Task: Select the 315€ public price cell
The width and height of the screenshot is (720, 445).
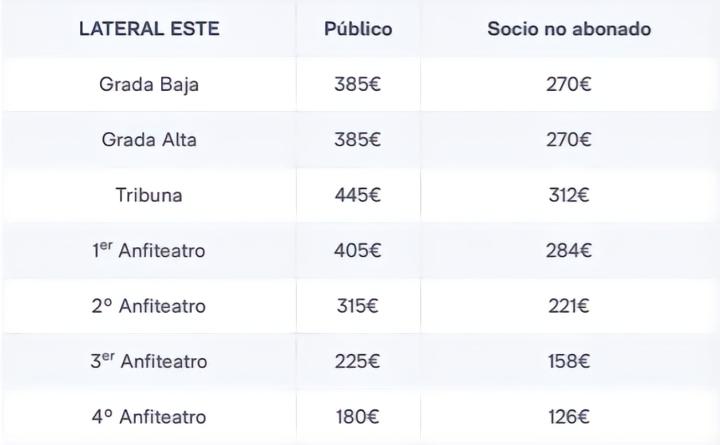Action: [358, 306]
